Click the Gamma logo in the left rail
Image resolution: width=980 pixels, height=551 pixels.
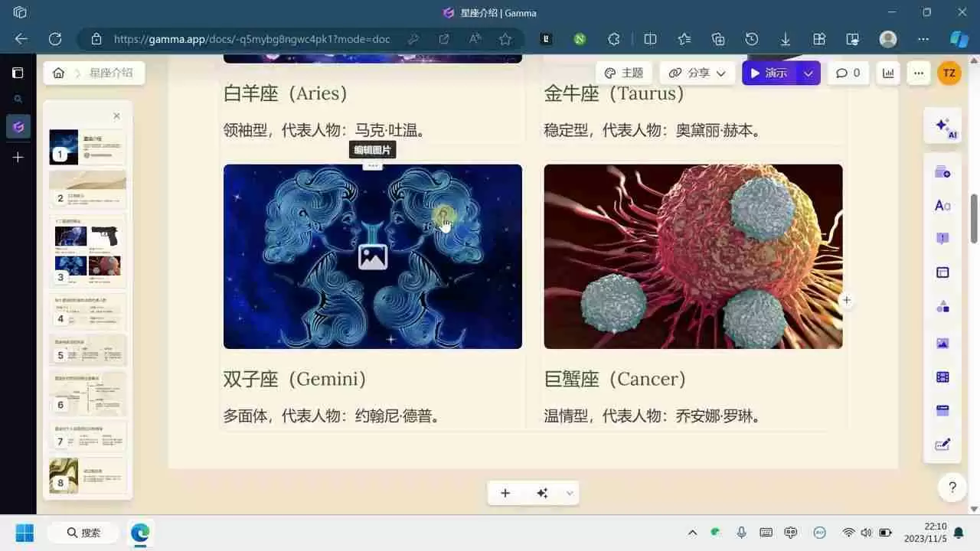(x=18, y=127)
